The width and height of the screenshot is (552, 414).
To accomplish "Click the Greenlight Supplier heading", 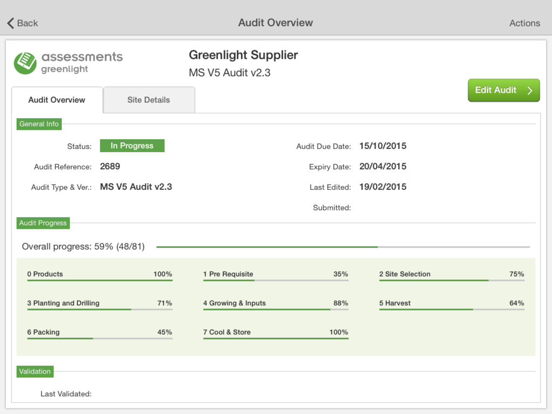I will pos(243,55).
